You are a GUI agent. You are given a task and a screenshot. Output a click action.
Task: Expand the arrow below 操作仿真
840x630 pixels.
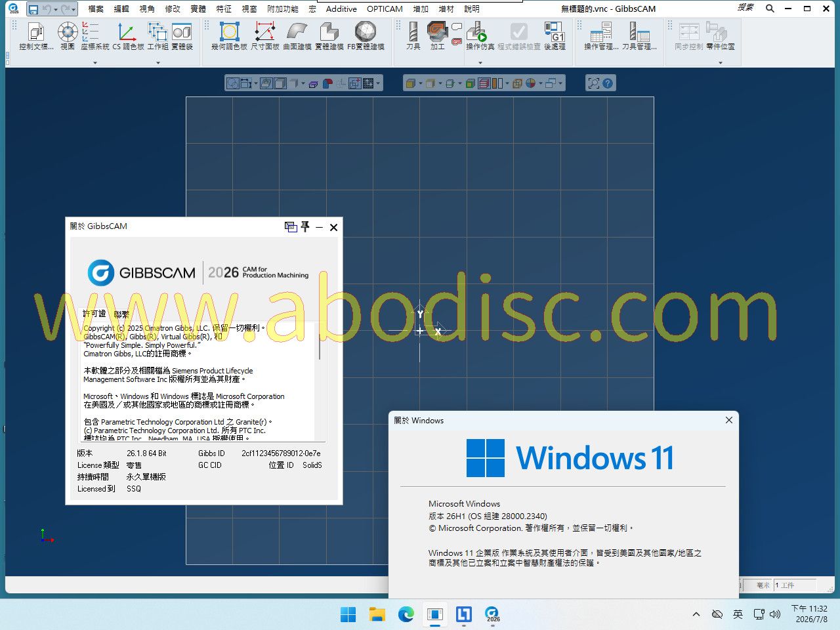pos(480,62)
